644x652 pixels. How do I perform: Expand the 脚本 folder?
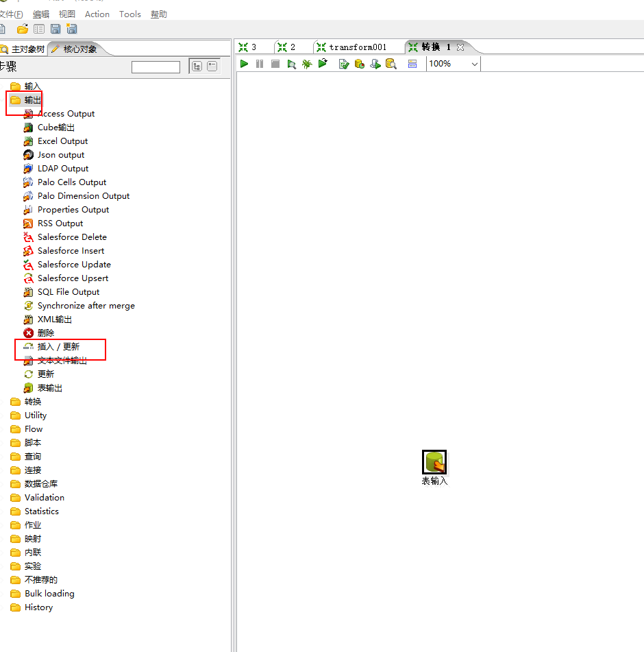coord(26,442)
